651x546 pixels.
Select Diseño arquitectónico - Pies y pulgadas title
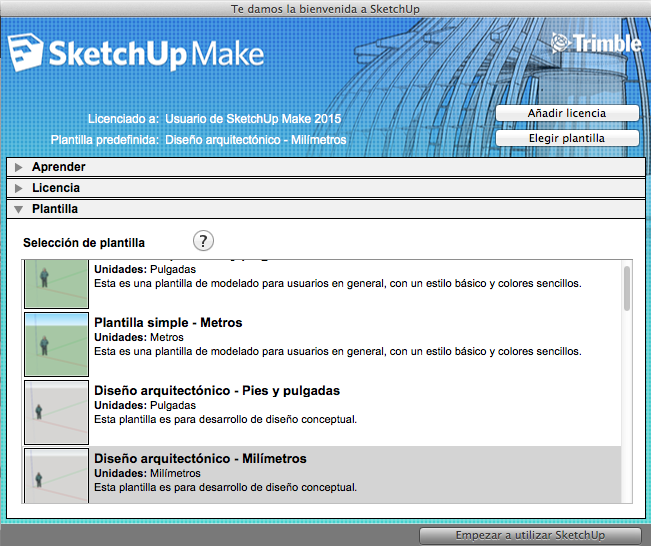tap(216, 391)
